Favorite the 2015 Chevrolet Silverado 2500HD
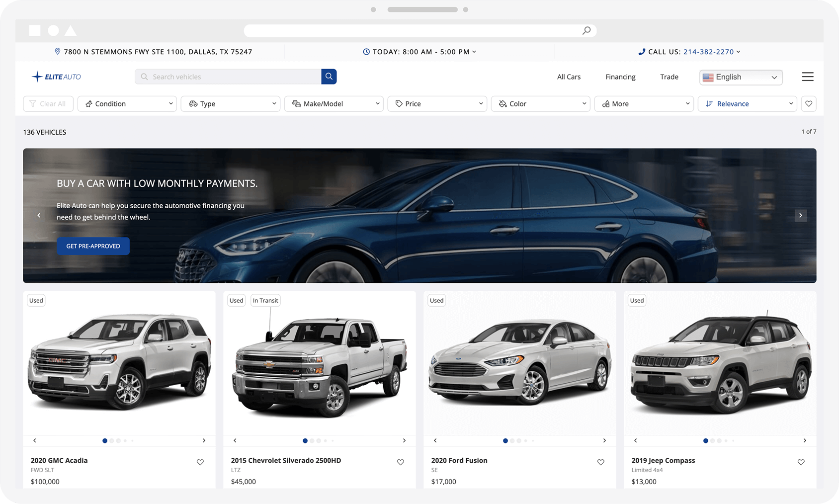The width and height of the screenshot is (839, 504). coord(401,462)
